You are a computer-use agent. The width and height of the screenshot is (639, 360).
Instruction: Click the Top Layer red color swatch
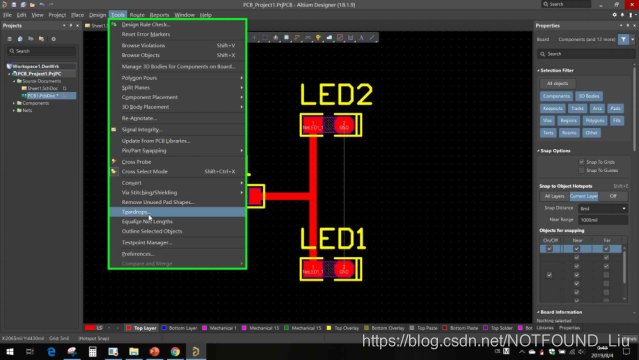pos(128,328)
